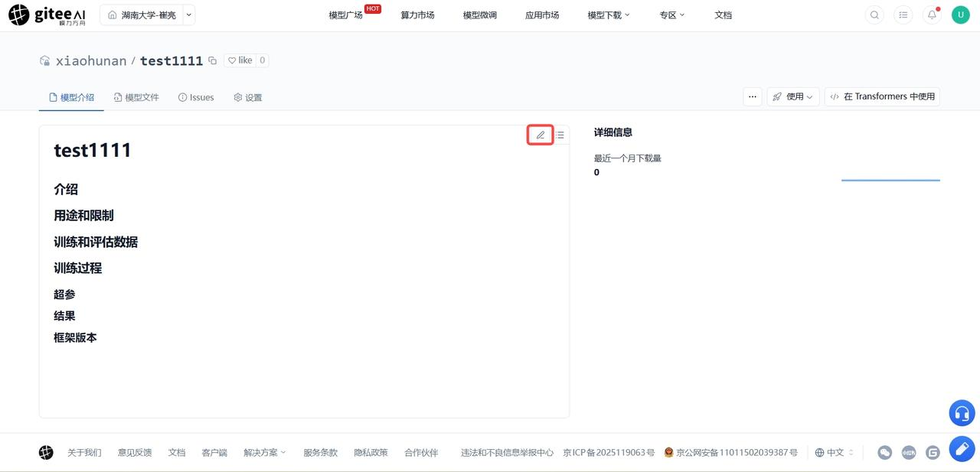Select 湖南大学-崔亮 workspace home button
This screenshot has width=980, height=472.
pyautogui.click(x=142, y=15)
